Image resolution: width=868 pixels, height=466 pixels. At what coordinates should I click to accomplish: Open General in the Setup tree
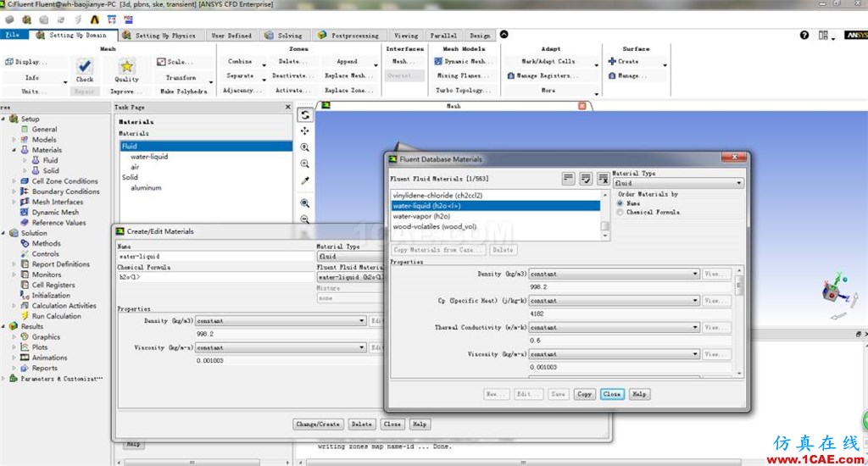(44, 129)
